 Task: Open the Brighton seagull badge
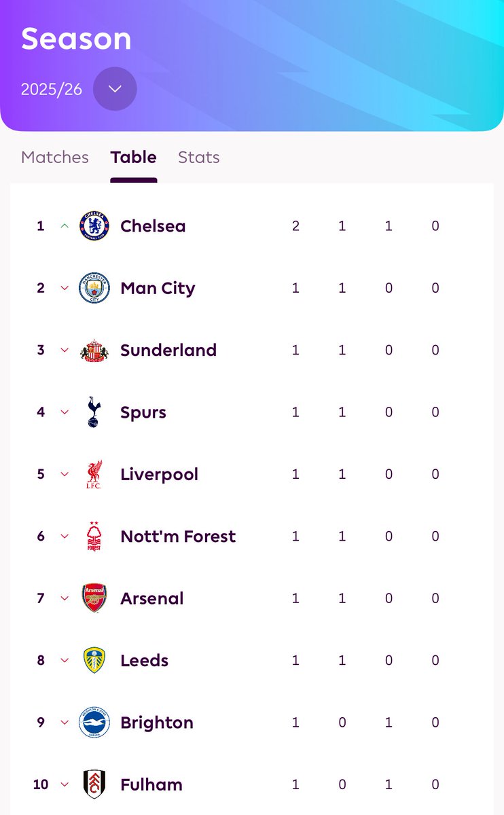pos(94,723)
